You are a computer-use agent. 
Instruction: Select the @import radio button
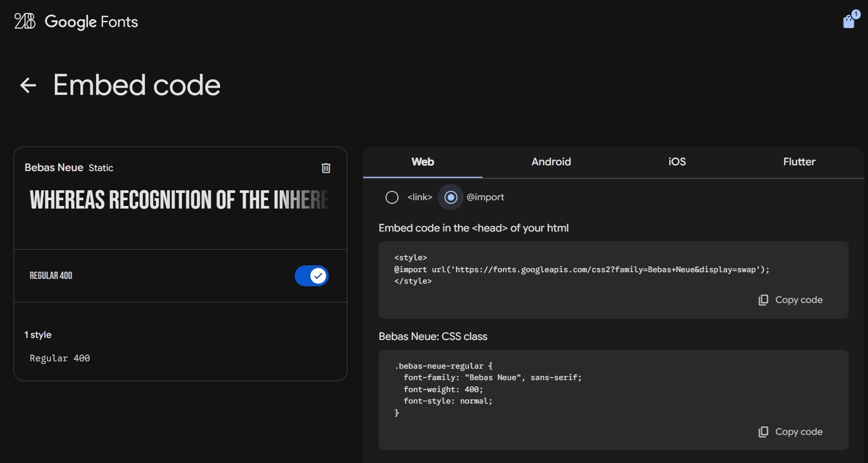(451, 197)
